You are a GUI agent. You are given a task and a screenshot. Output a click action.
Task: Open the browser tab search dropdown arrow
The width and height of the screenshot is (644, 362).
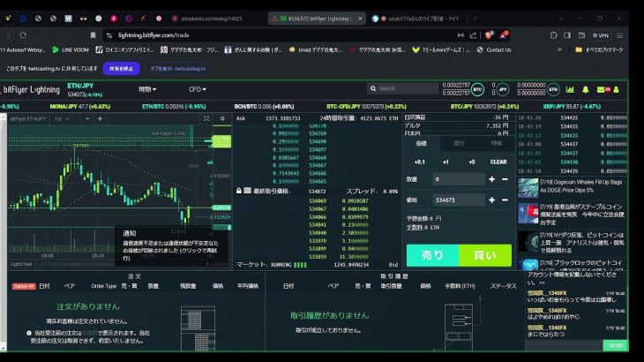pyautogui.click(x=561, y=19)
